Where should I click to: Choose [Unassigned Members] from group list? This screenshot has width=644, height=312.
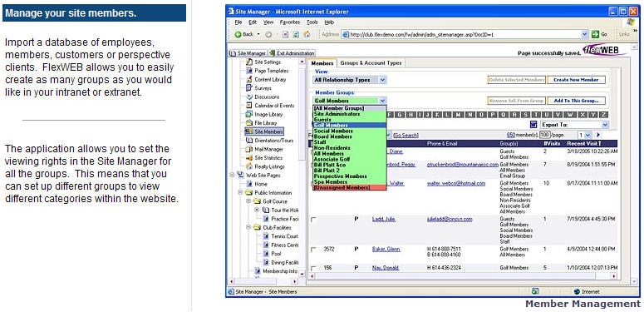tap(350, 188)
